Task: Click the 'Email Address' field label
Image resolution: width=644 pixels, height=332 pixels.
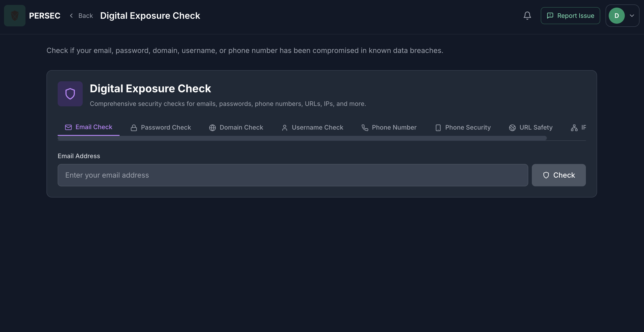Action: click(x=79, y=156)
